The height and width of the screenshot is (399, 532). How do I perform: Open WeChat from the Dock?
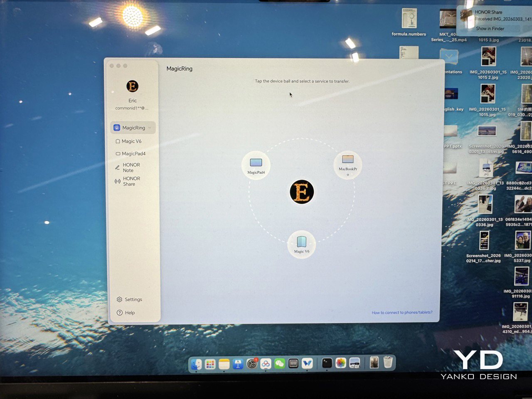point(280,364)
